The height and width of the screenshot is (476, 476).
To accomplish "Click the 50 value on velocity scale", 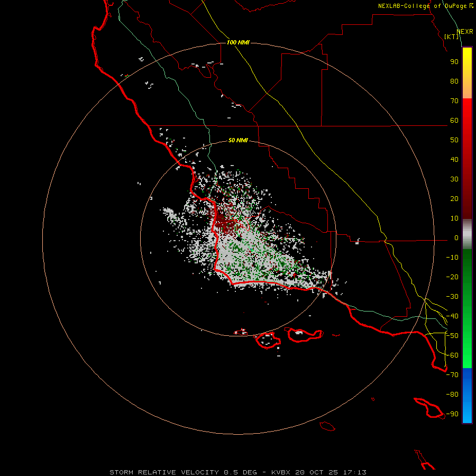I will [454, 140].
